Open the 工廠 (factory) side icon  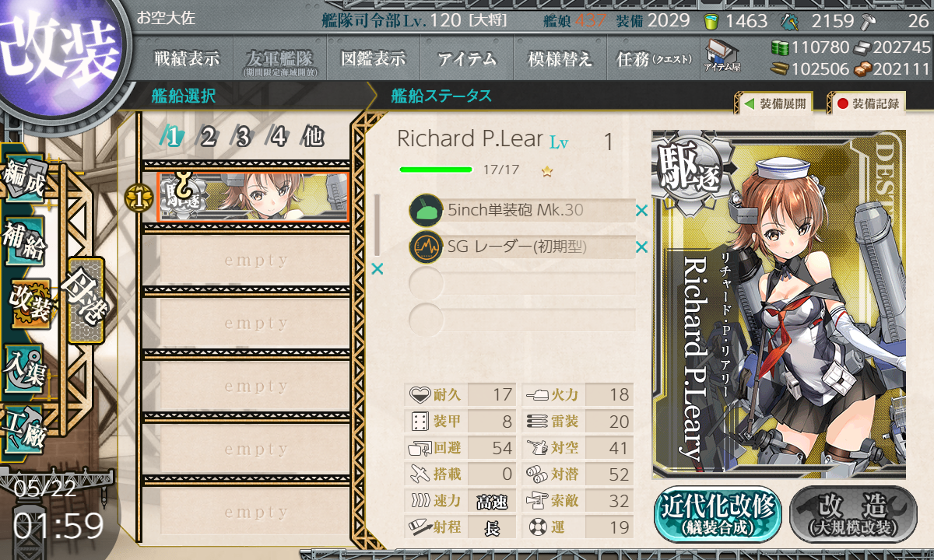click(x=25, y=429)
